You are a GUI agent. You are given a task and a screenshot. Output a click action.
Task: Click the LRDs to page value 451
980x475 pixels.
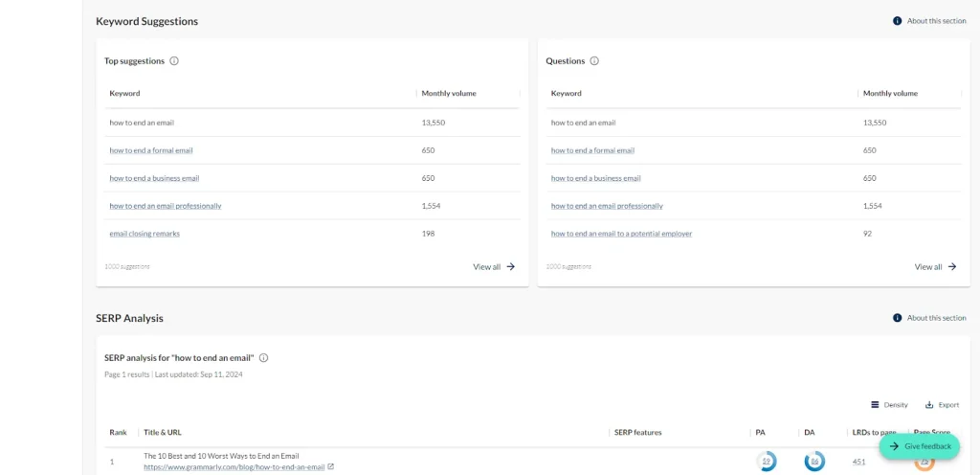[859, 462]
